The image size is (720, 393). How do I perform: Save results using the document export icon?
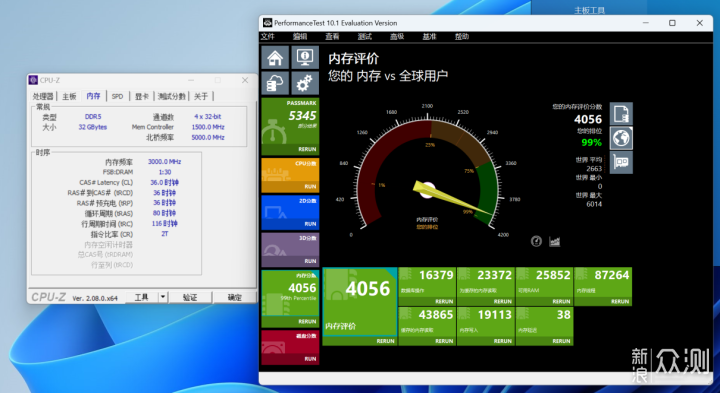click(x=621, y=114)
